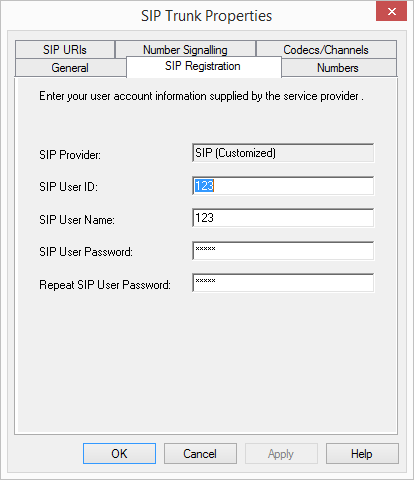Click the SIP Registration tab
414x480 pixels.
coord(204,66)
